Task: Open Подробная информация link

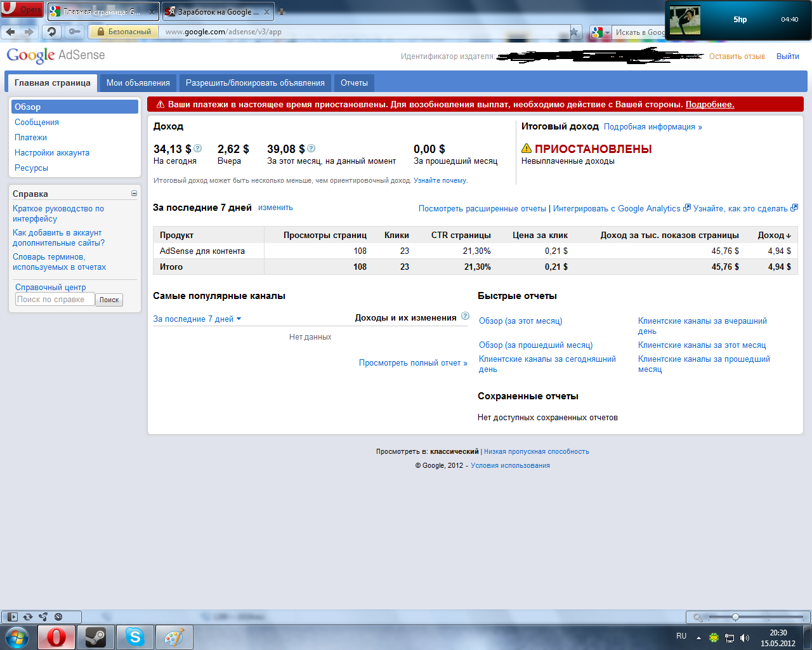Action: (x=653, y=127)
